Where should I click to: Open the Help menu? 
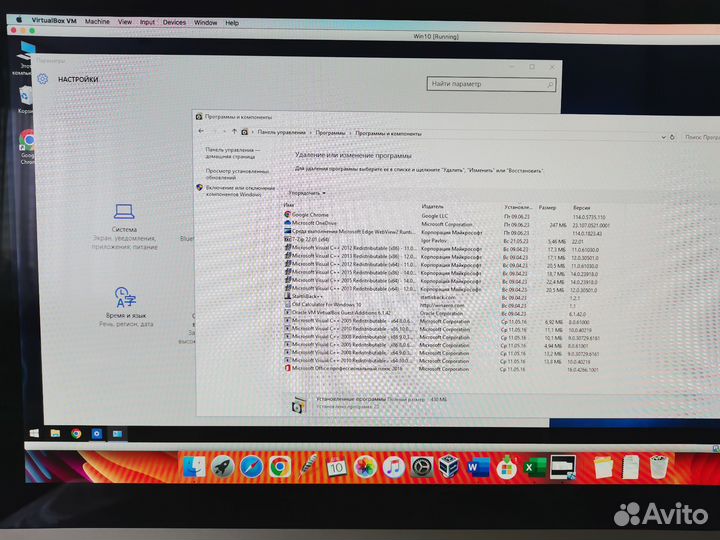[x=232, y=22]
